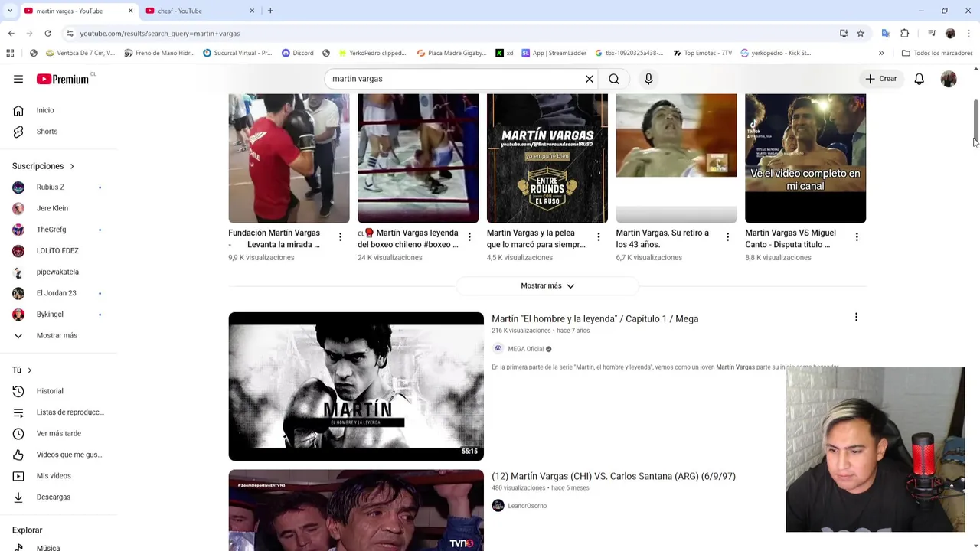Click the page vertical scrollbar thumb

coord(975,121)
